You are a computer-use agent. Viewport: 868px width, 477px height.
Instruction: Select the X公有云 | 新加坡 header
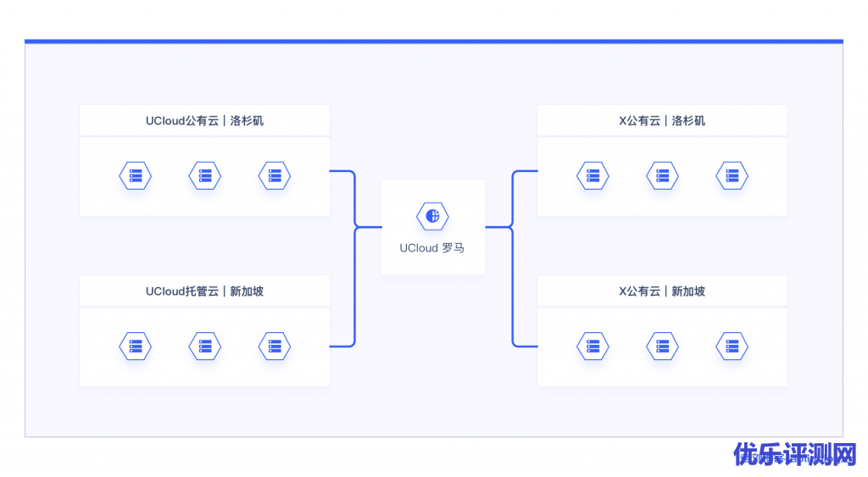point(662,291)
